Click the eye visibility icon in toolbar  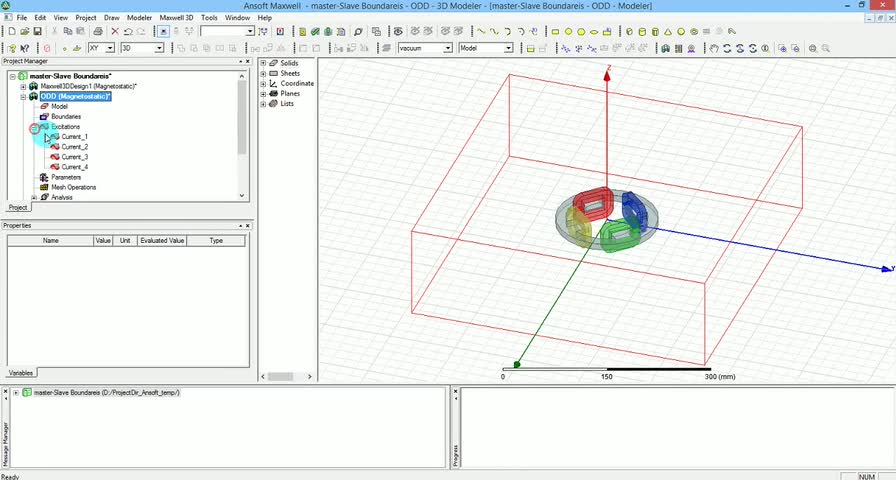[x=398, y=31]
